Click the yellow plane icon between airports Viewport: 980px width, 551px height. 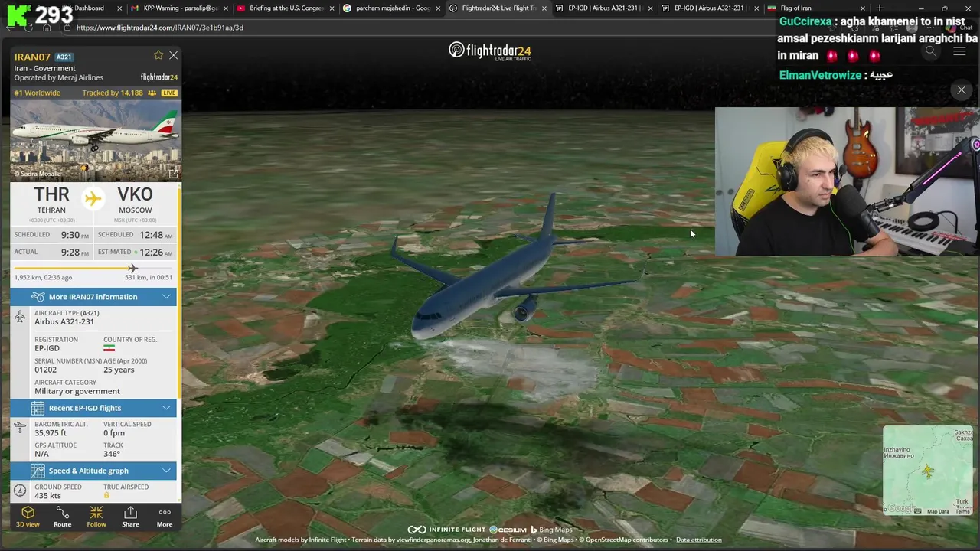coord(93,198)
